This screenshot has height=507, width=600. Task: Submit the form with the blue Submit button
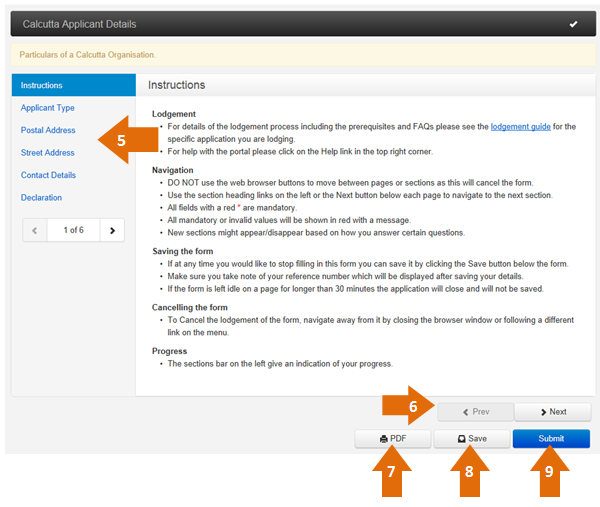point(551,439)
